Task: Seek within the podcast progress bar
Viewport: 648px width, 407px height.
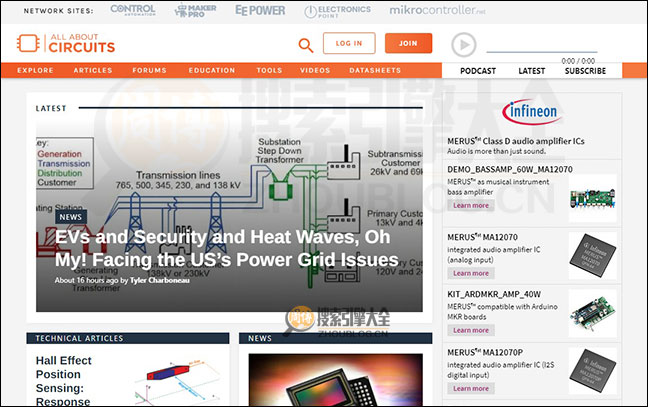Action: [x=555, y=51]
